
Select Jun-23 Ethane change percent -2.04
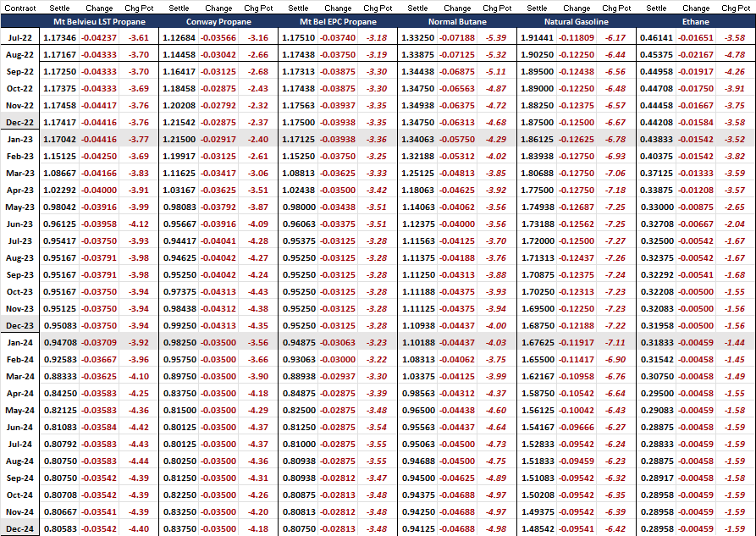point(736,224)
